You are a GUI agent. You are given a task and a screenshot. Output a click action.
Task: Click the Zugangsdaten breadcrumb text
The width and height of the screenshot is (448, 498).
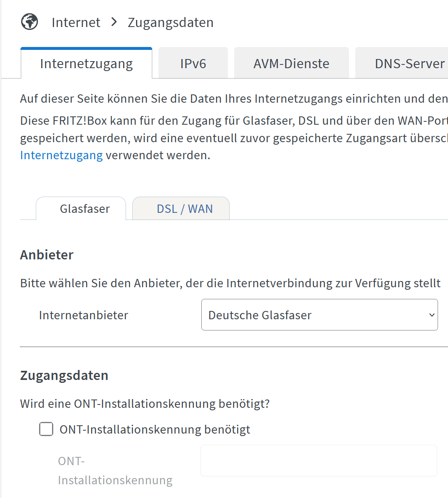171,22
